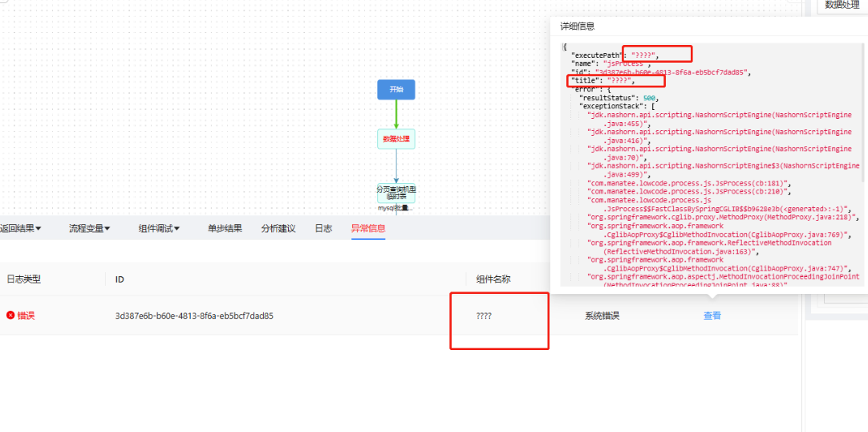The image size is (868, 432).
Task: Click the 查看 link in error row
Action: 712,316
